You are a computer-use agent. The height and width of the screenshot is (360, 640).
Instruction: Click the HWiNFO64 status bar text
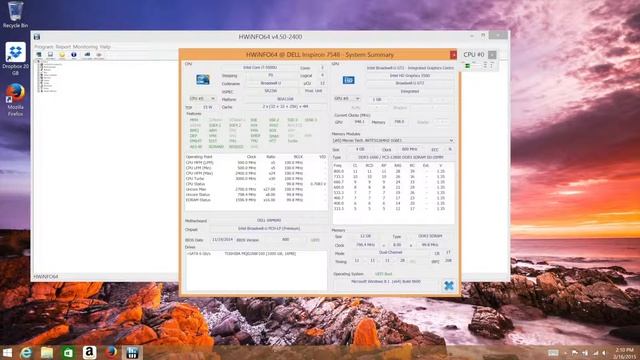(x=45, y=277)
